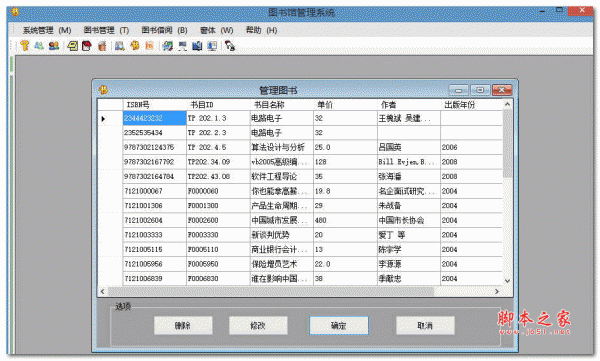Click the desktop screen toolbar icon

(212, 46)
